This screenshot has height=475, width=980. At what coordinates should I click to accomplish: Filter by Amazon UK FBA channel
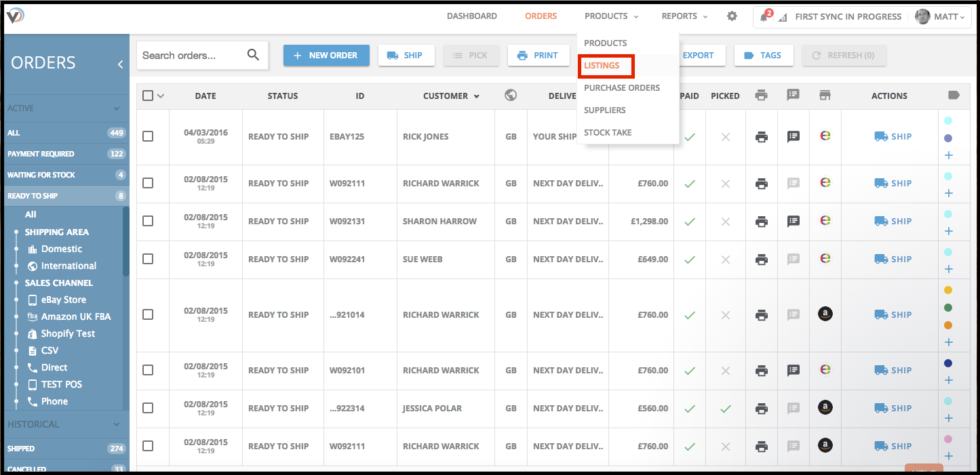[x=68, y=316]
